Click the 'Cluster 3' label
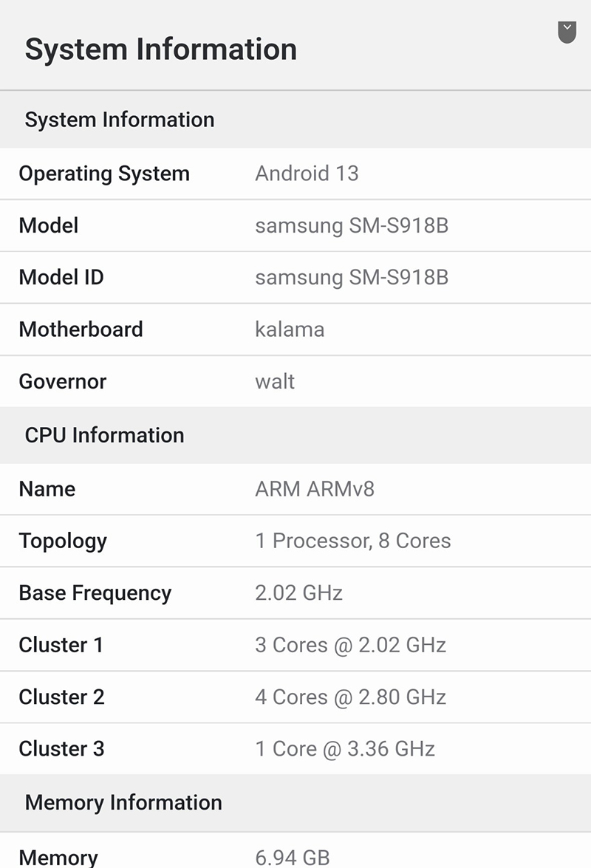 point(61,749)
